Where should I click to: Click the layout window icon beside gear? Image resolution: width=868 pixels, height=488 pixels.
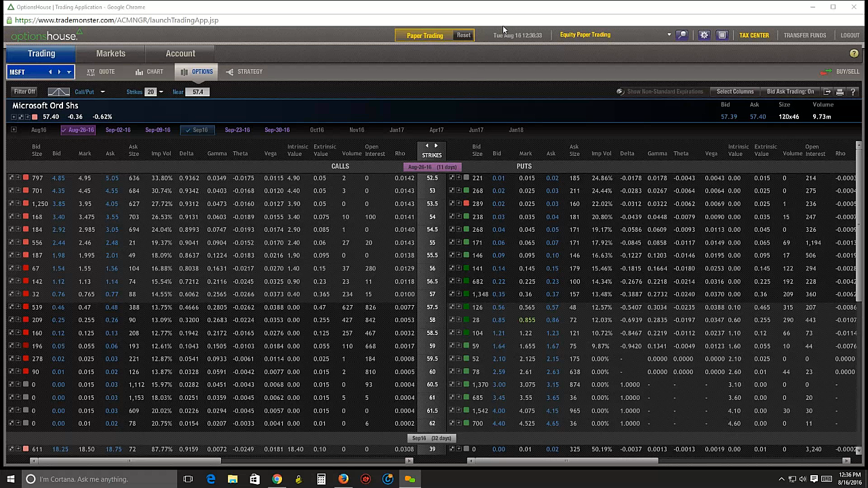coord(722,35)
